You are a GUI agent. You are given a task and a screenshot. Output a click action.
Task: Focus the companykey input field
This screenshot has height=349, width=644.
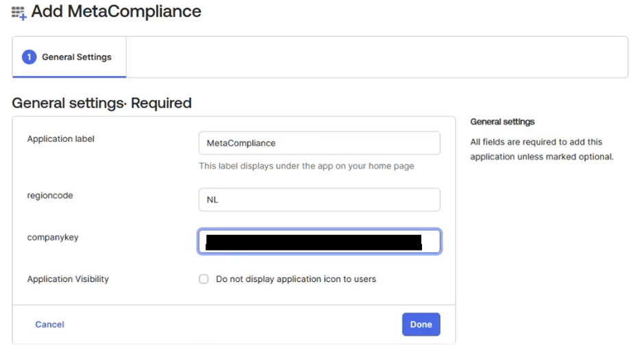[319, 242]
